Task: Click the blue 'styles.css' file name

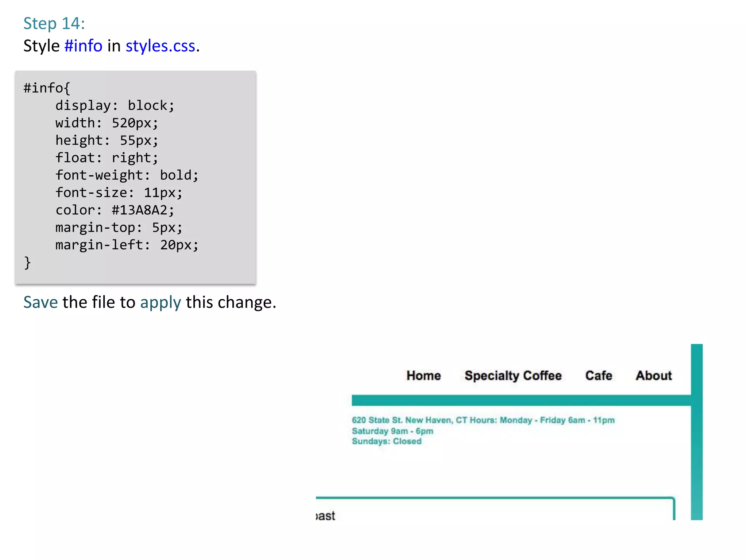Action: [x=160, y=46]
